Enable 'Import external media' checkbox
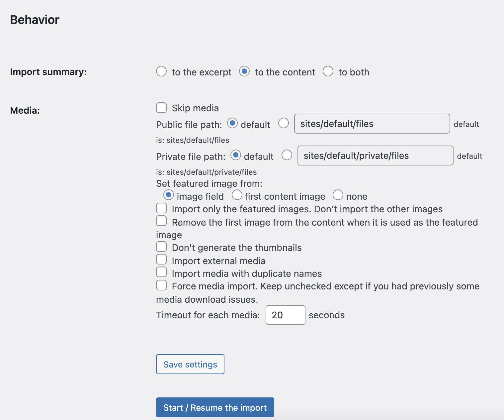 [161, 259]
